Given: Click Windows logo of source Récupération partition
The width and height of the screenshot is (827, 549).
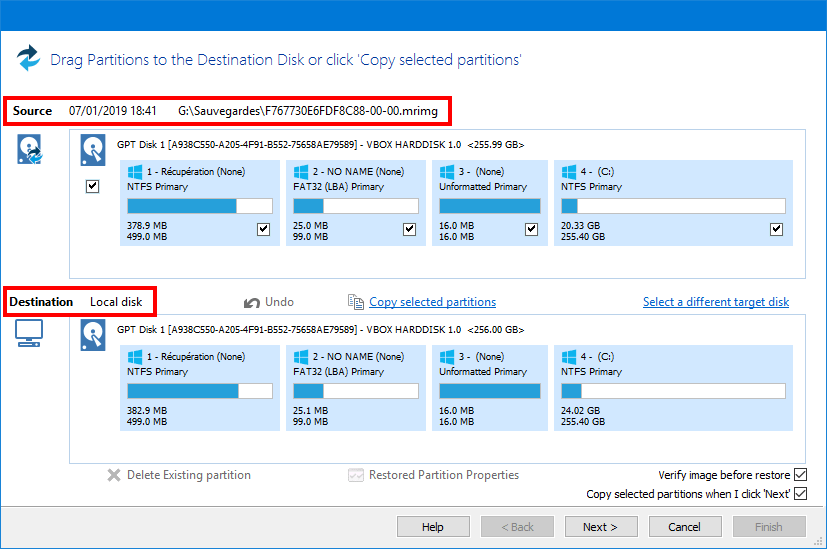Looking at the screenshot, I should point(135,172).
